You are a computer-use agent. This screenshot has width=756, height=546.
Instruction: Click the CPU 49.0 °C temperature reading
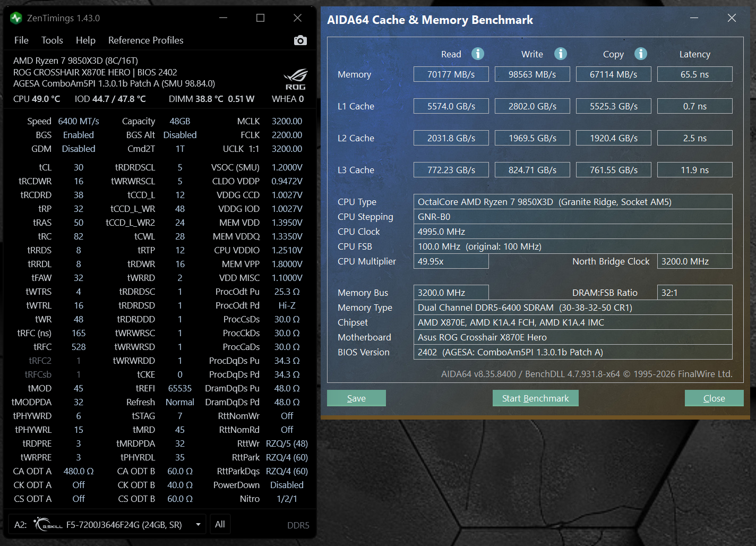point(37,99)
